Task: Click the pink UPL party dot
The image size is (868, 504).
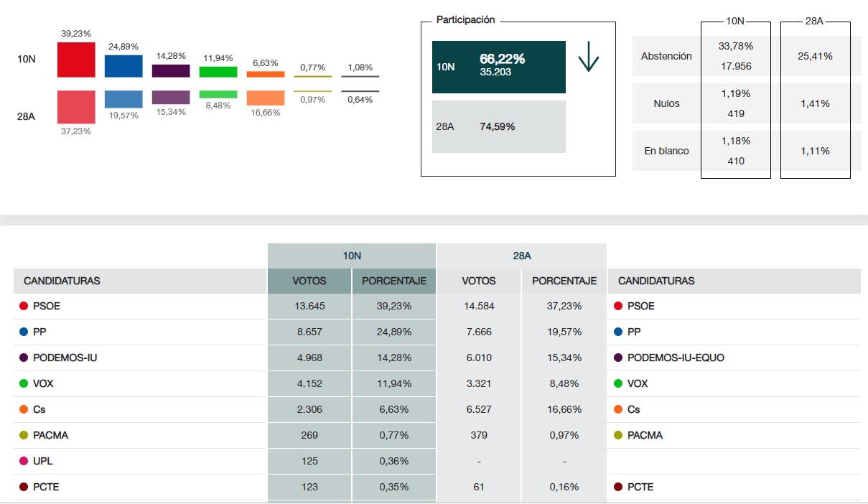Action: 24,461
